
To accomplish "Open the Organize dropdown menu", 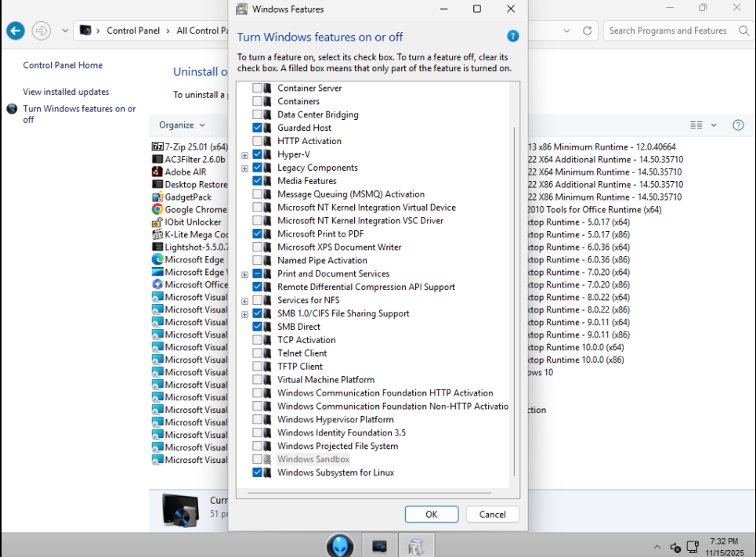I will 182,125.
